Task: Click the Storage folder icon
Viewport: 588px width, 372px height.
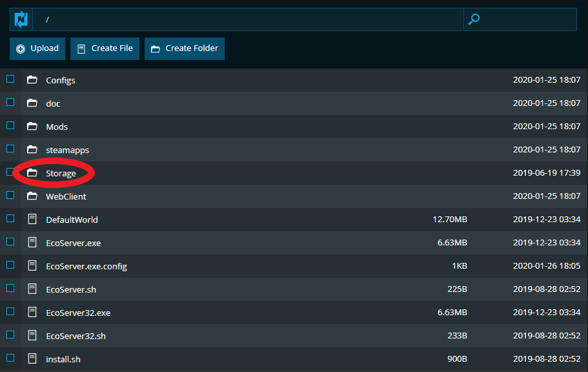Action: pyautogui.click(x=32, y=172)
